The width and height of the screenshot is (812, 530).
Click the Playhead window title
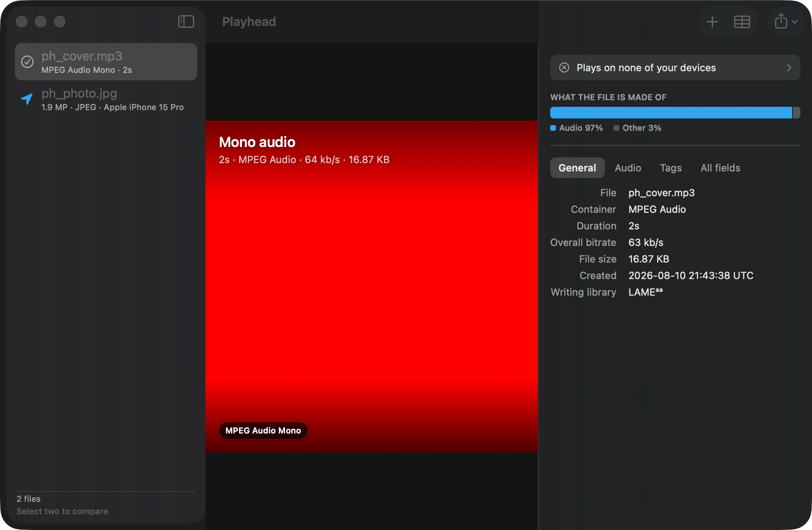click(249, 22)
